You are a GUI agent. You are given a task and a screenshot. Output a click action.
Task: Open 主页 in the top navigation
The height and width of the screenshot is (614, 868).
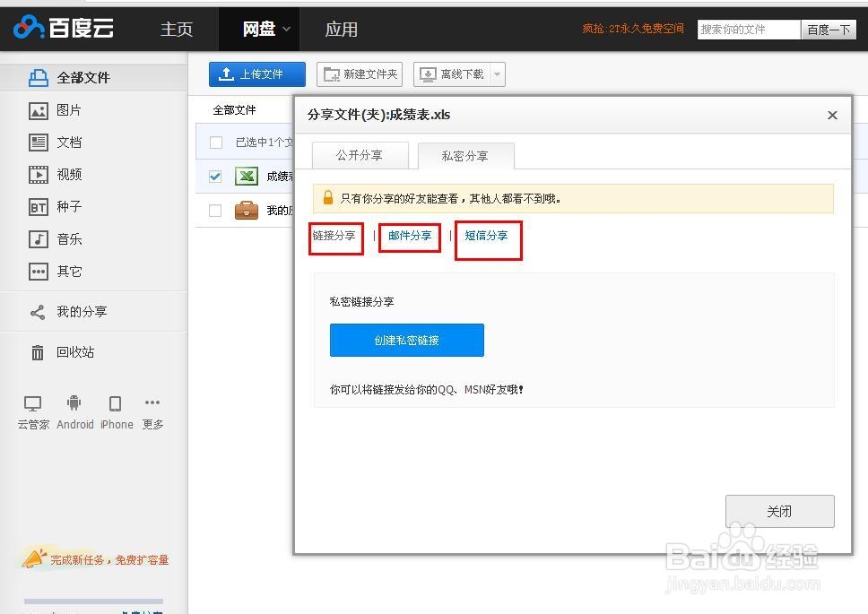(176, 28)
